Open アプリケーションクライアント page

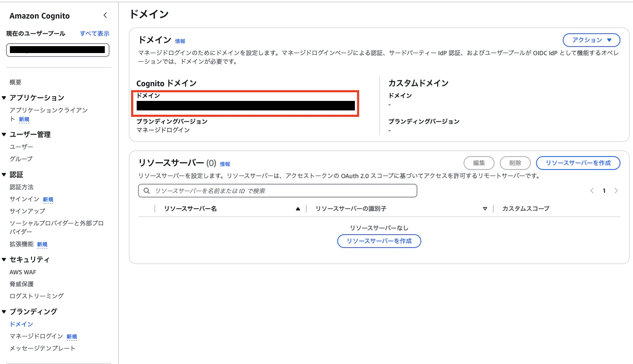pos(49,115)
